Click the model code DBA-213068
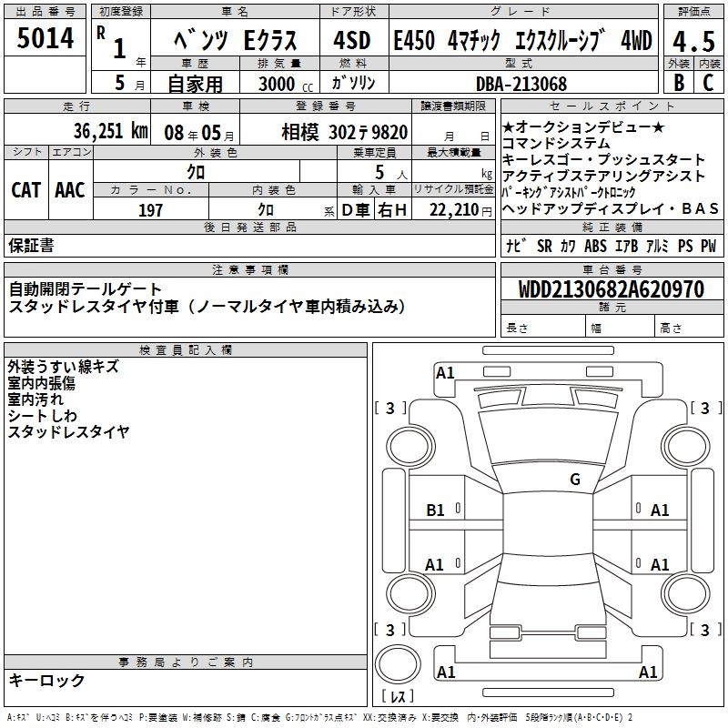This screenshot has height=728, width=728. (x=521, y=84)
